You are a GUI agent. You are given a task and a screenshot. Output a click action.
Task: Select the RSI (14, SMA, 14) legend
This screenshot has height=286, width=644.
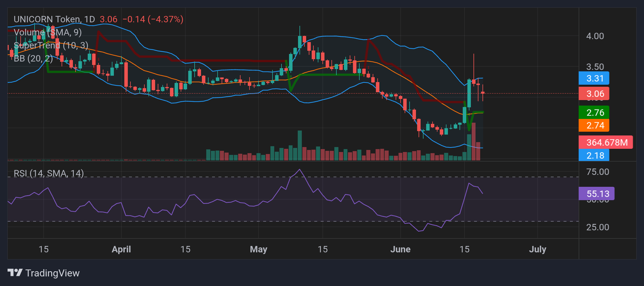click(x=49, y=173)
